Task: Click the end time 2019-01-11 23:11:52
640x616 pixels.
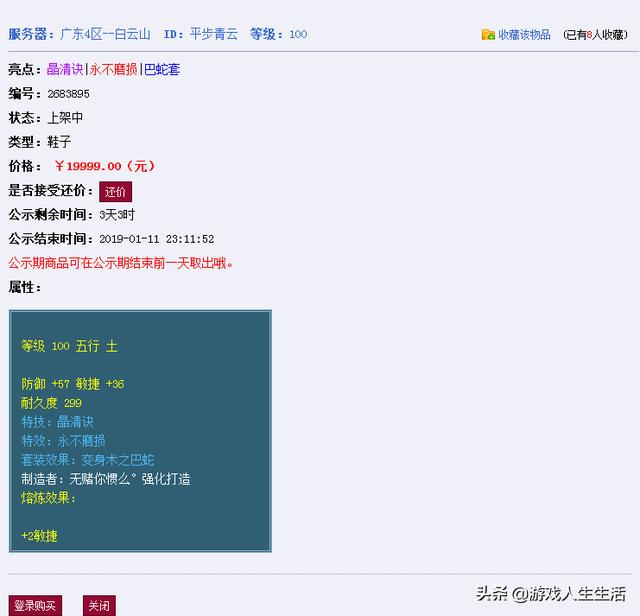Action: coord(156,239)
